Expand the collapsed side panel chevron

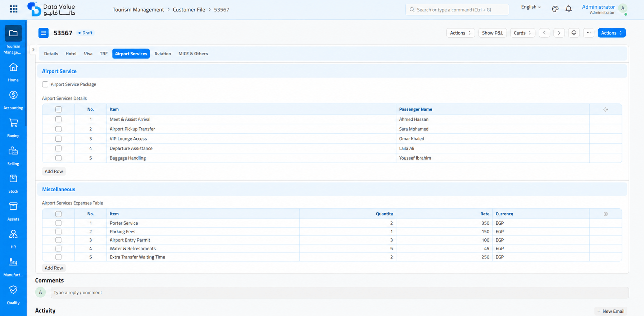(x=33, y=50)
